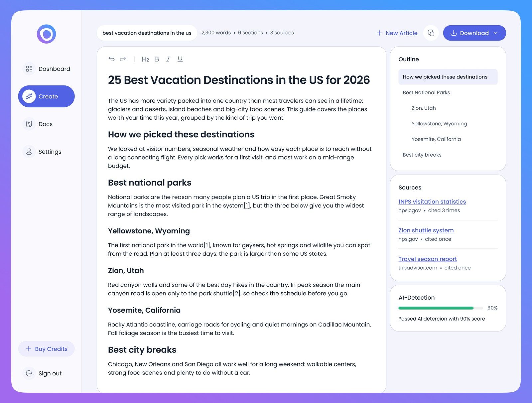Click the AI-Detection progress bar

point(441,308)
